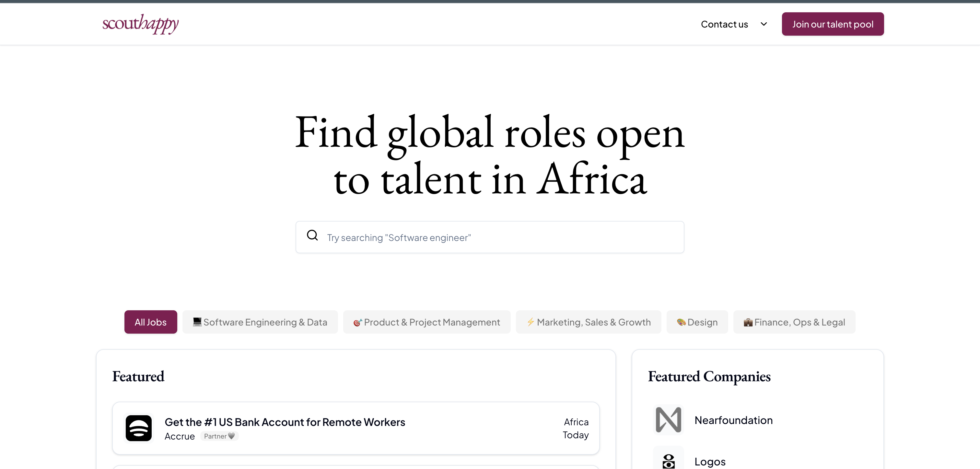This screenshot has height=469, width=980.
Task: Open the Nearfoundation logo icon
Action: point(669,420)
